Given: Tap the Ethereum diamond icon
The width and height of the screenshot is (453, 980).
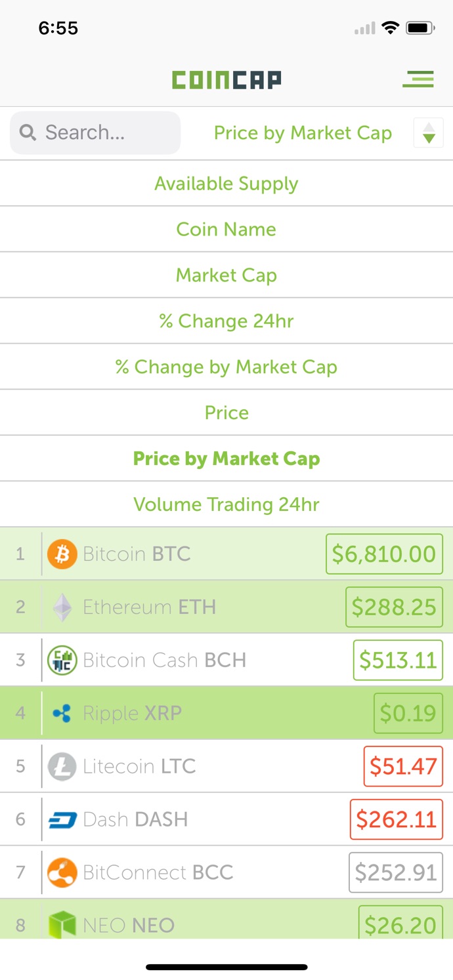Looking at the screenshot, I should [x=62, y=607].
